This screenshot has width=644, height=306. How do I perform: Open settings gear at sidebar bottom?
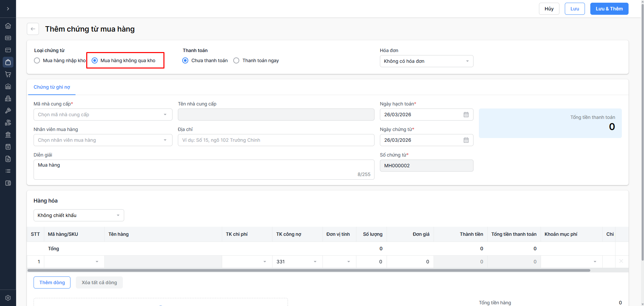(x=8, y=298)
